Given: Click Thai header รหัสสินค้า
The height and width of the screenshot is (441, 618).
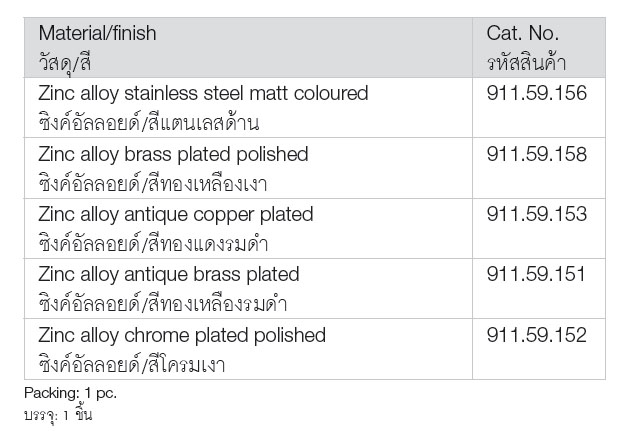Looking at the screenshot, I should (526, 62).
